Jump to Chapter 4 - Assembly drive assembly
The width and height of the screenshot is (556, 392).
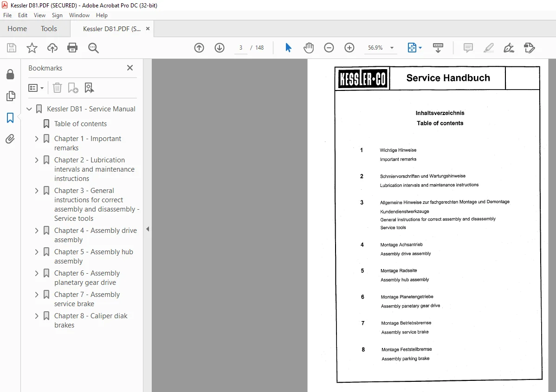[x=96, y=235]
